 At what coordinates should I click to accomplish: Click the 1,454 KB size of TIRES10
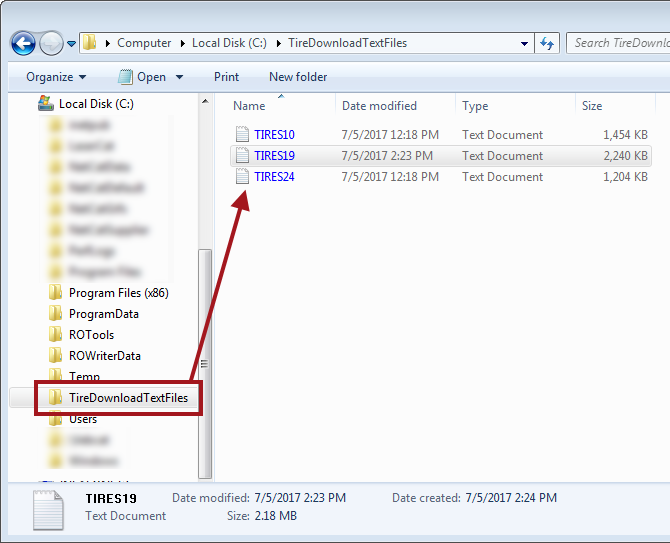pos(625,135)
